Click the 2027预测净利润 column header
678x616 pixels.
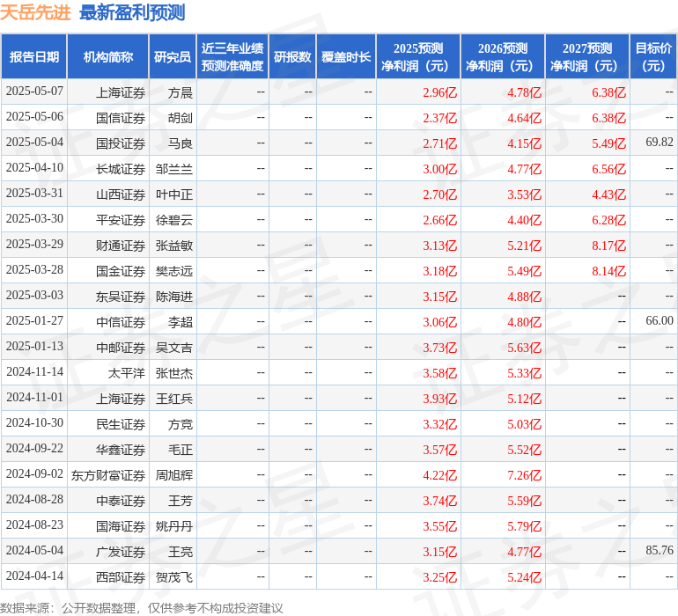pos(587,56)
